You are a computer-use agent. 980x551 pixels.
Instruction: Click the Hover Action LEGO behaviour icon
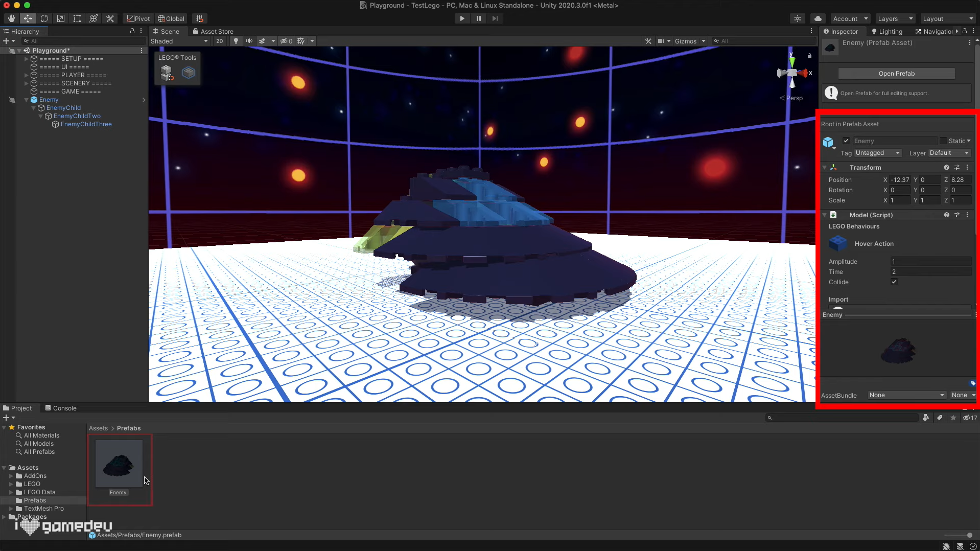click(x=838, y=243)
